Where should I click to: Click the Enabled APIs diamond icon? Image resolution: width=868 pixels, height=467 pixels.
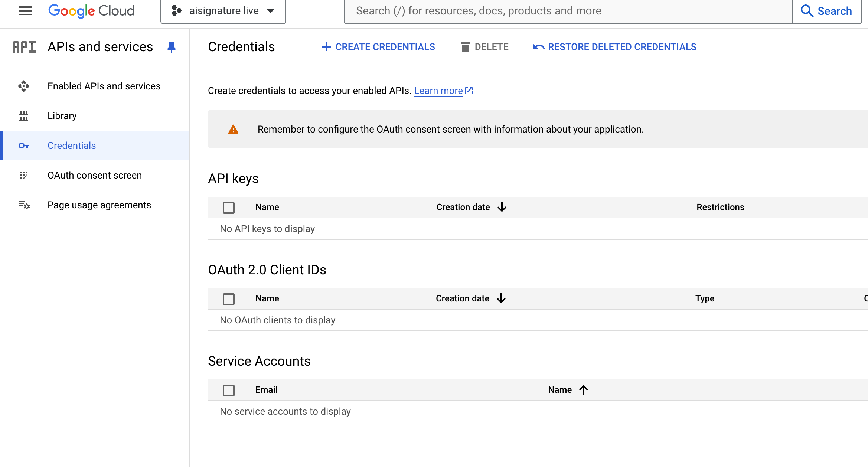point(24,86)
